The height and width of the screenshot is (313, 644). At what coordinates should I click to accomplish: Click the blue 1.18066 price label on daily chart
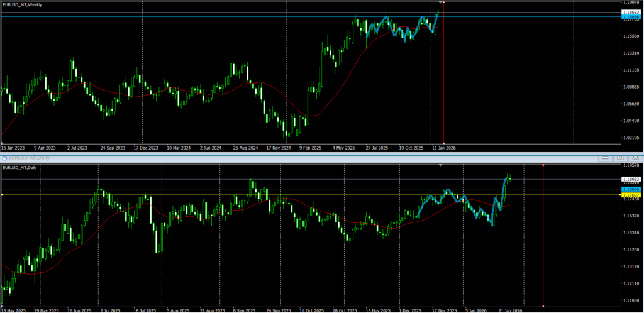point(631,189)
